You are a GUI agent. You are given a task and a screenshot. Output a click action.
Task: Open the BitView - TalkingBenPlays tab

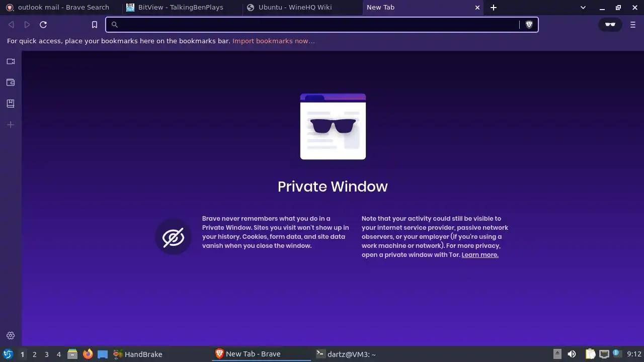pyautogui.click(x=181, y=8)
